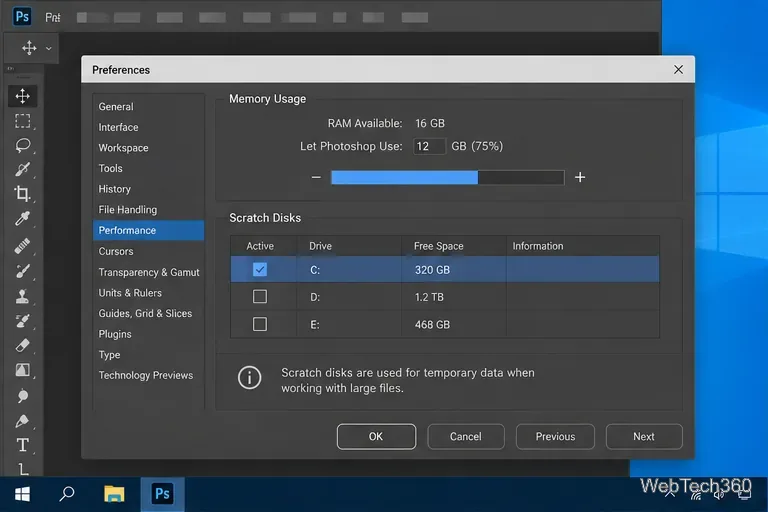Select the Rectangular Marquee tool

click(x=23, y=121)
